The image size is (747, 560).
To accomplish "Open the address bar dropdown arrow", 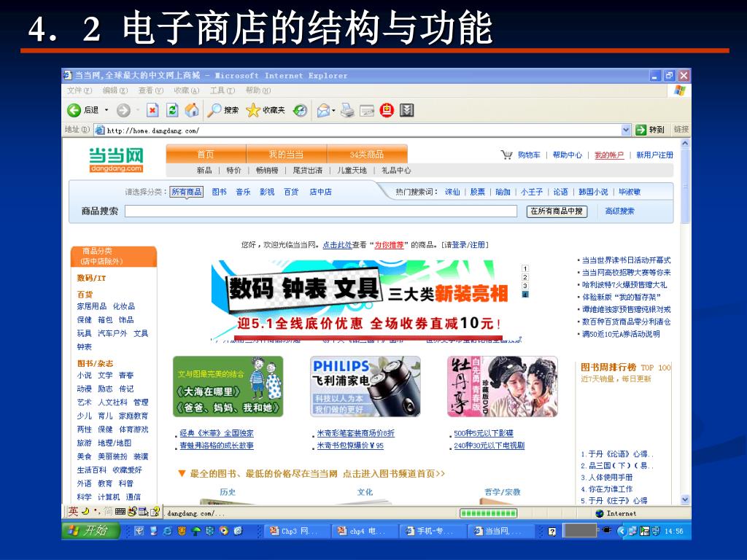I will click(626, 130).
